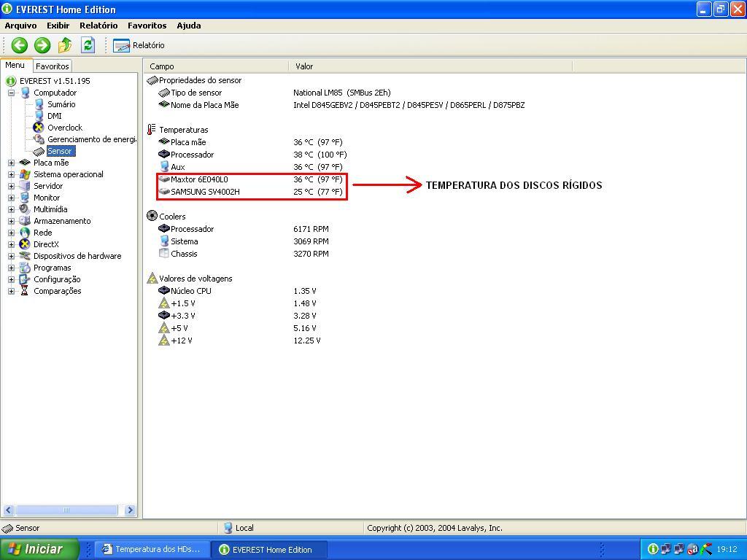Expand the Rede tree node
The image size is (747, 560).
[12, 233]
